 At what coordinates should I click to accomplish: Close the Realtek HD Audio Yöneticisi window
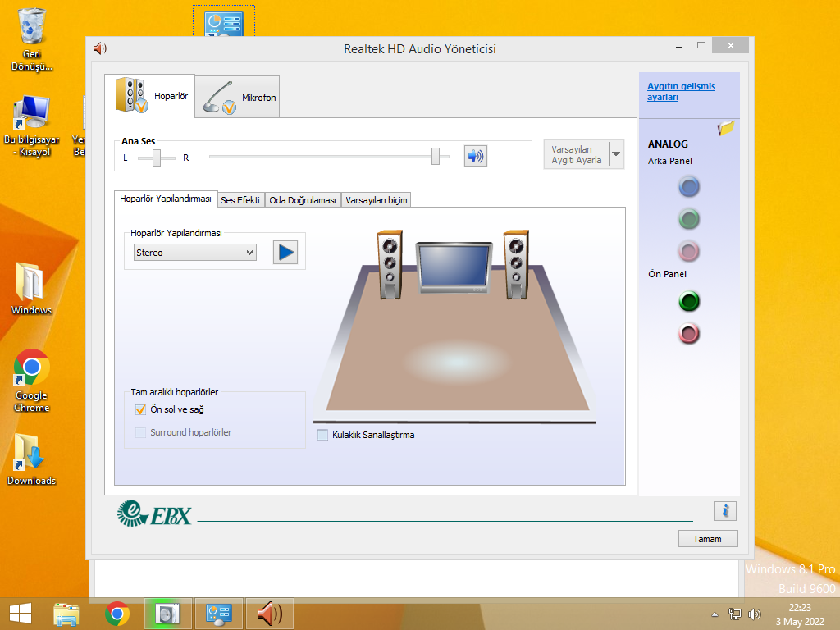(731, 46)
